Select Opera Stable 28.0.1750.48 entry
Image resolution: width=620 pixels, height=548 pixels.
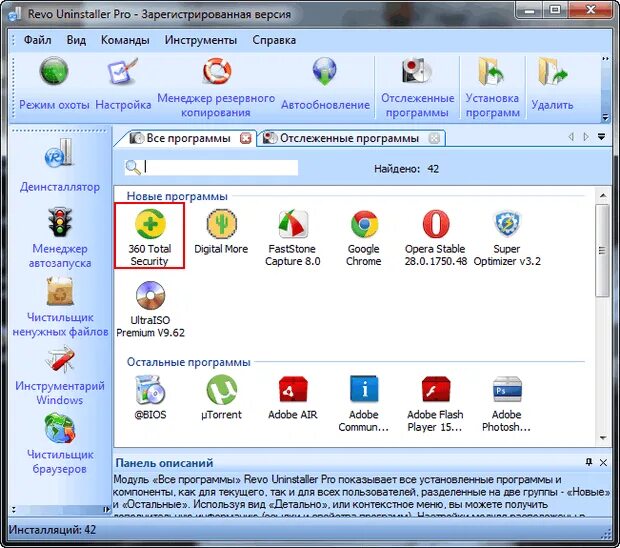tap(435, 237)
